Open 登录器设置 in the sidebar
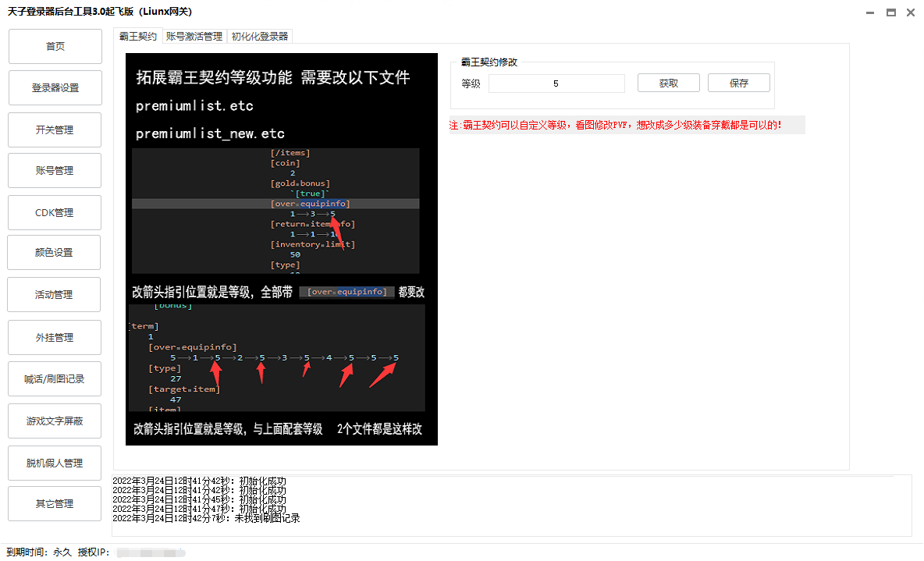The image size is (924, 561). [x=55, y=88]
